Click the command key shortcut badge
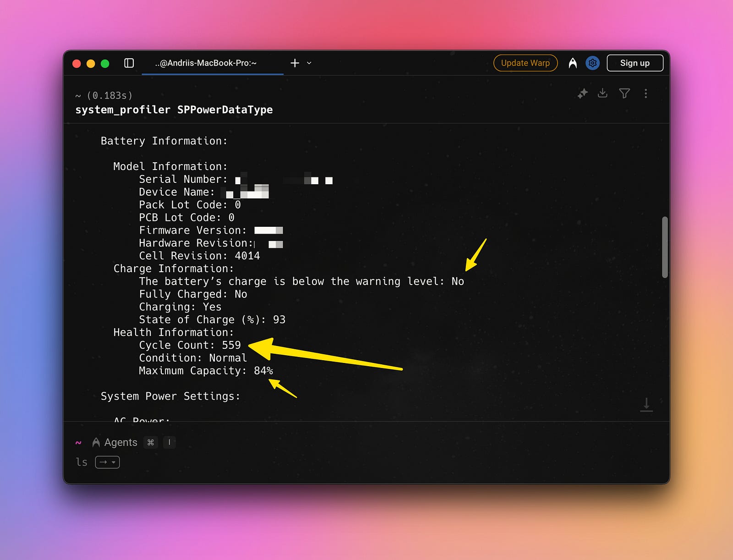 point(151,442)
